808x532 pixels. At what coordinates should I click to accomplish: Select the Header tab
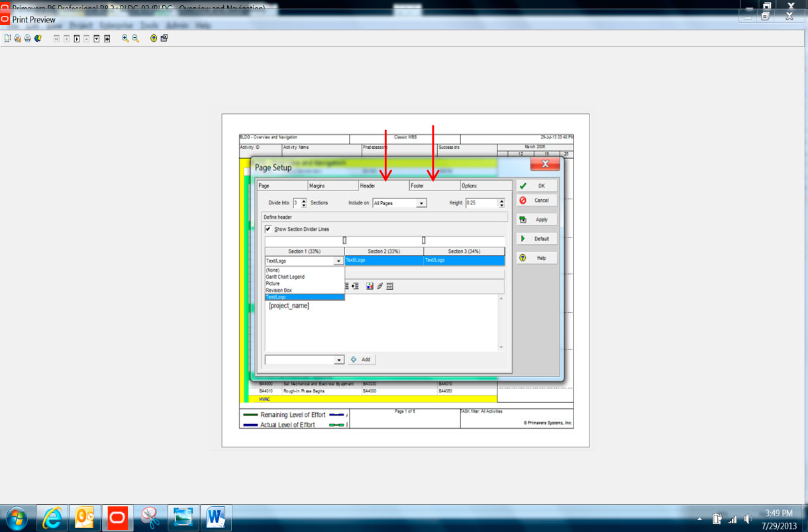click(x=384, y=186)
